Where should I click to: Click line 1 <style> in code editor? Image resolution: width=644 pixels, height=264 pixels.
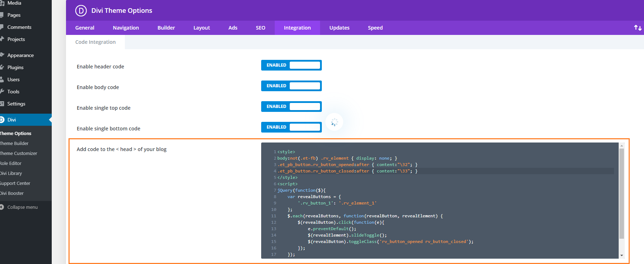tap(286, 152)
